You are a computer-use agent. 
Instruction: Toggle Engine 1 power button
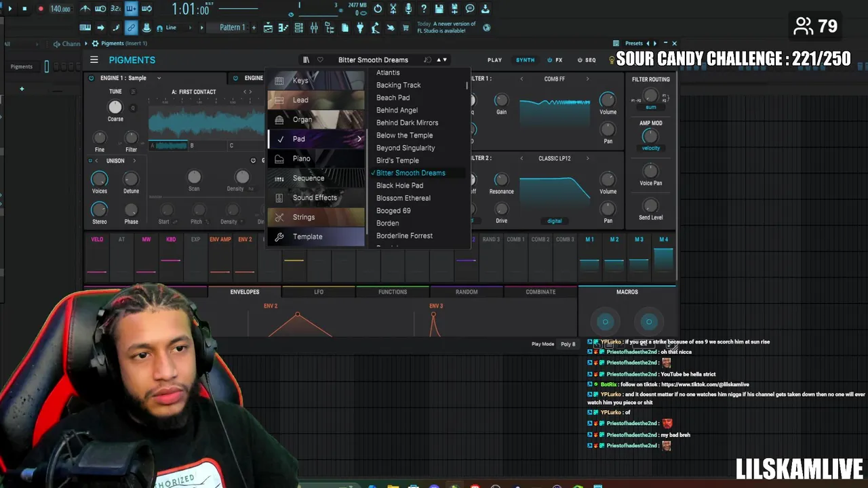tap(92, 78)
